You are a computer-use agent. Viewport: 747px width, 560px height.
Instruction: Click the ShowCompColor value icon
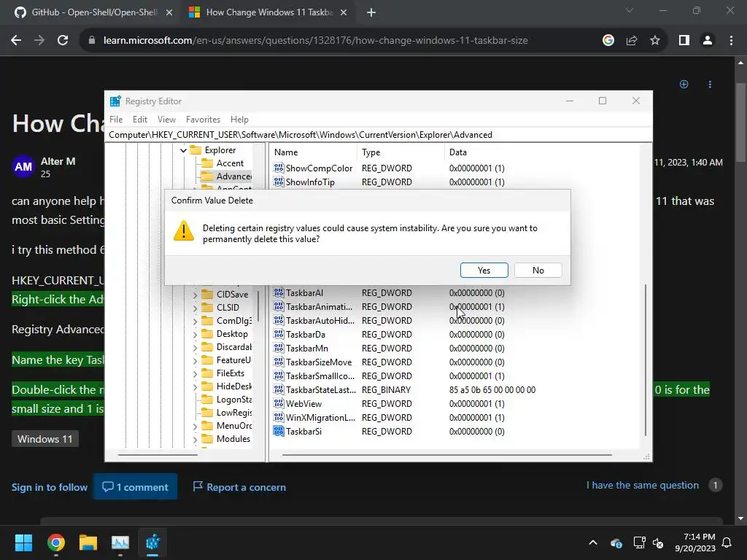[279, 168]
